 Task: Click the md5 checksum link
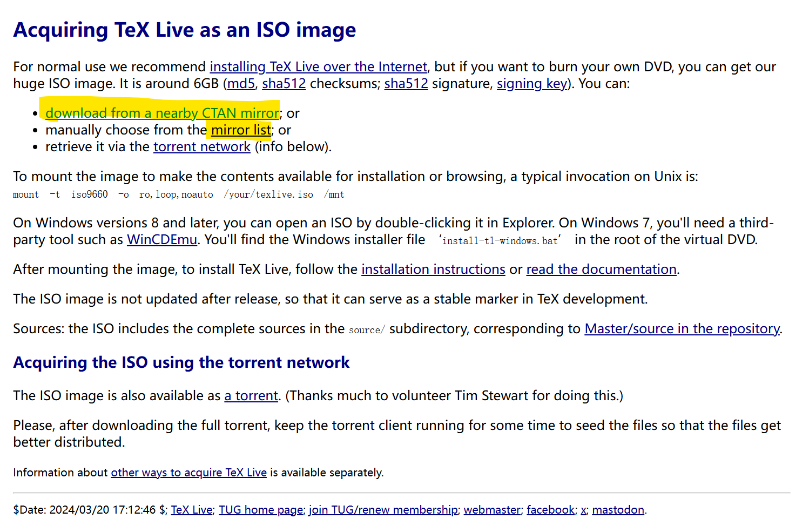(241, 84)
